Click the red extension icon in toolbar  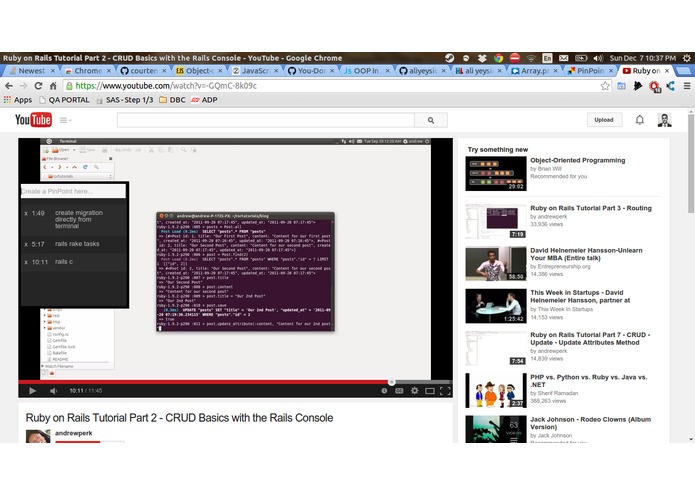pos(655,86)
